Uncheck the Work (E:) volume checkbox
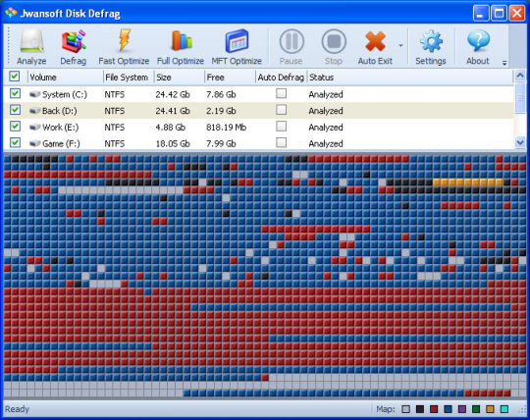The width and height of the screenshot is (530, 420). [15, 126]
